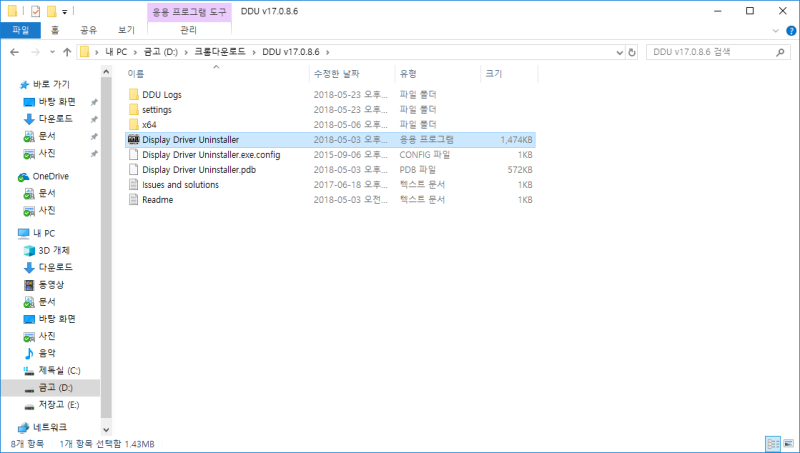Open 사진 under 바로 가기
The height and width of the screenshot is (453, 800).
coord(47,153)
